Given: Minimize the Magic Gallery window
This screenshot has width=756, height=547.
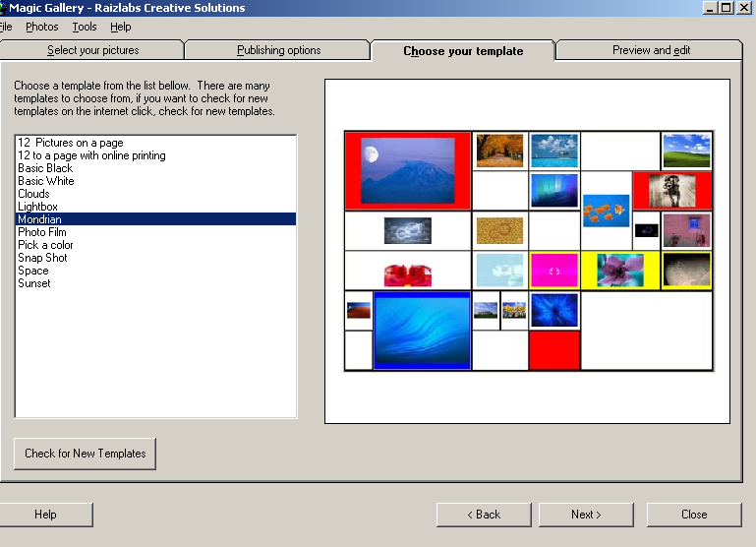Looking at the screenshot, I should click(x=709, y=8).
